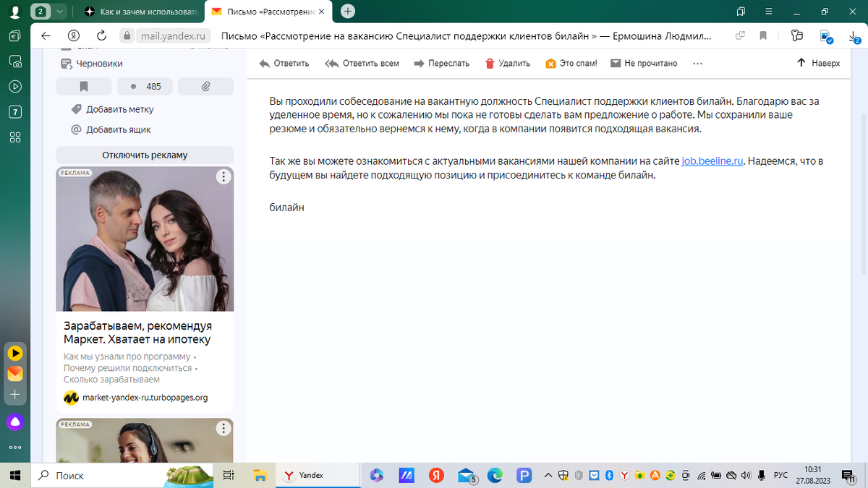Screen dimensions: 868x488
Task: Click Reply all (Ответить всем)
Action: [x=362, y=64]
